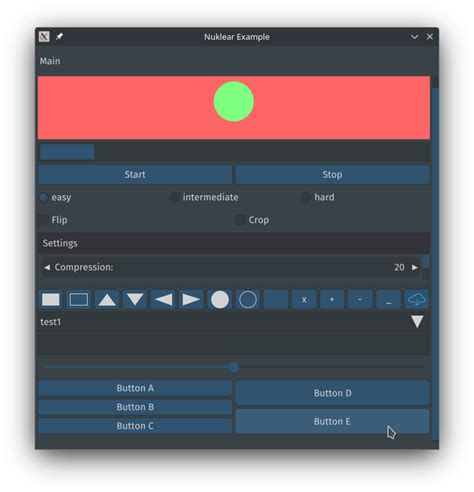Increase Compression with the right arrow

click(415, 267)
